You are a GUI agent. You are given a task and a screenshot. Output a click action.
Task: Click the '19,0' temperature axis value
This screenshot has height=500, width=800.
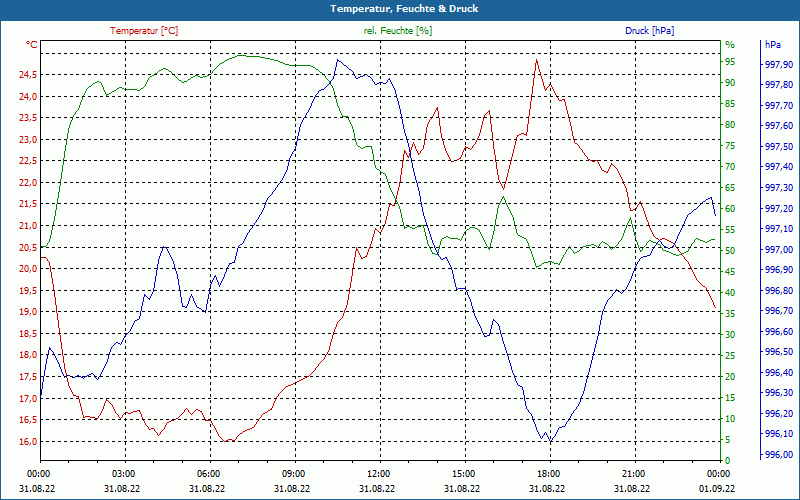tap(28, 312)
